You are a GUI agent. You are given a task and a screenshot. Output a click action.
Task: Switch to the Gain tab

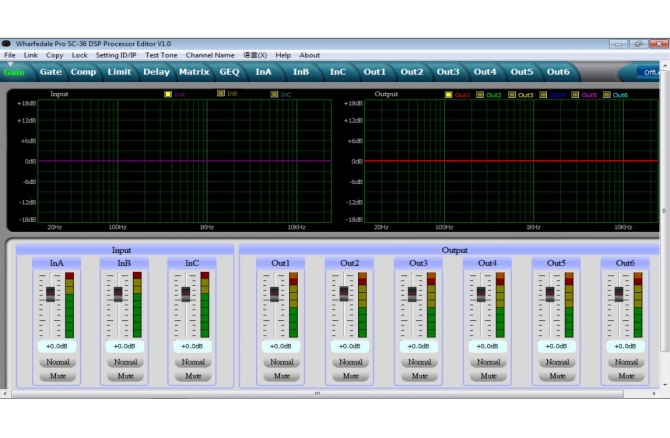(x=14, y=72)
